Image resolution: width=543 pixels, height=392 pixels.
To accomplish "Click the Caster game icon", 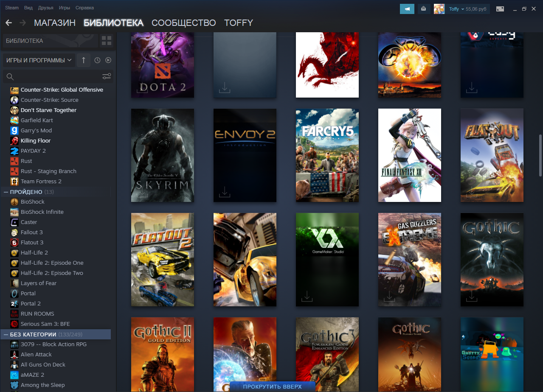I will (14, 222).
